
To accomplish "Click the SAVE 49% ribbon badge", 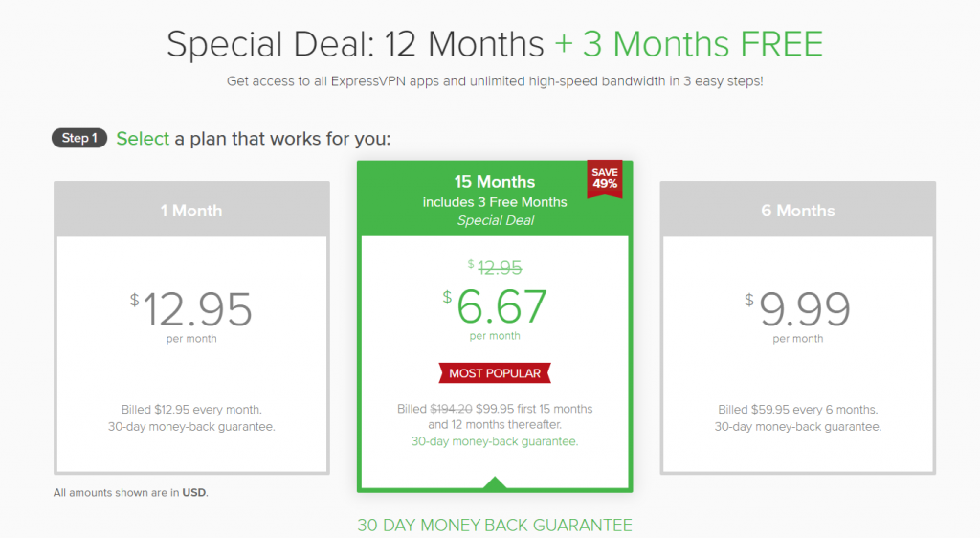I will pyautogui.click(x=605, y=179).
